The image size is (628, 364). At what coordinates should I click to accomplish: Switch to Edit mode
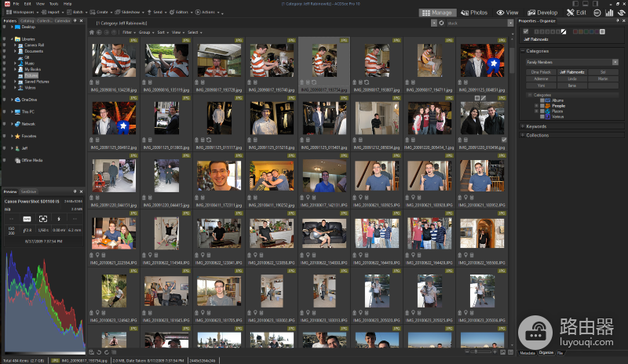576,13
